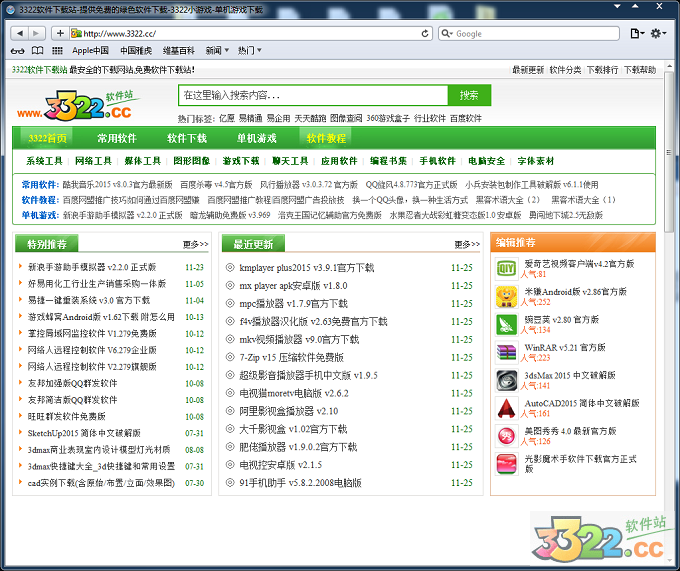
Task: Open the AutoCAD2015 icon
Action: coord(506,408)
